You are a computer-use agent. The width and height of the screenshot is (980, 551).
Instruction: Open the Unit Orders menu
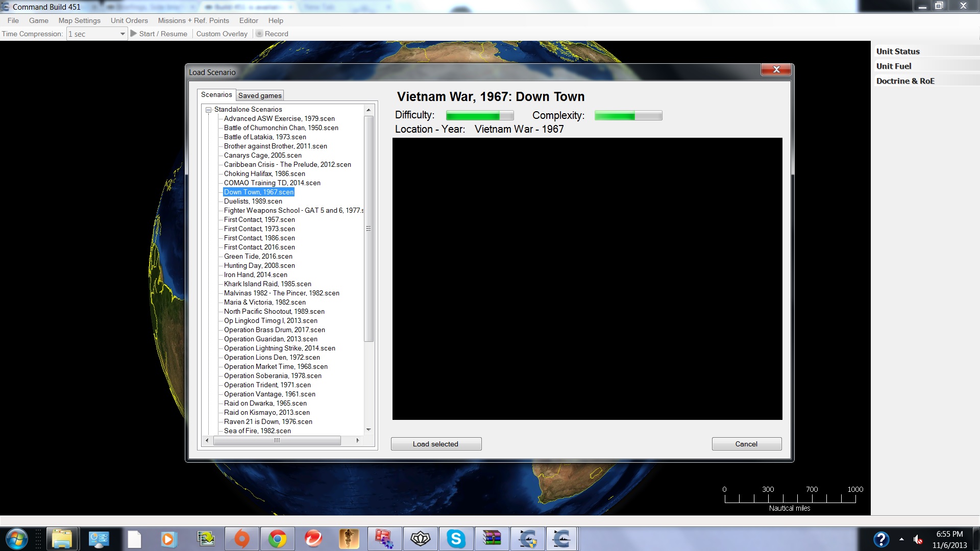point(129,20)
